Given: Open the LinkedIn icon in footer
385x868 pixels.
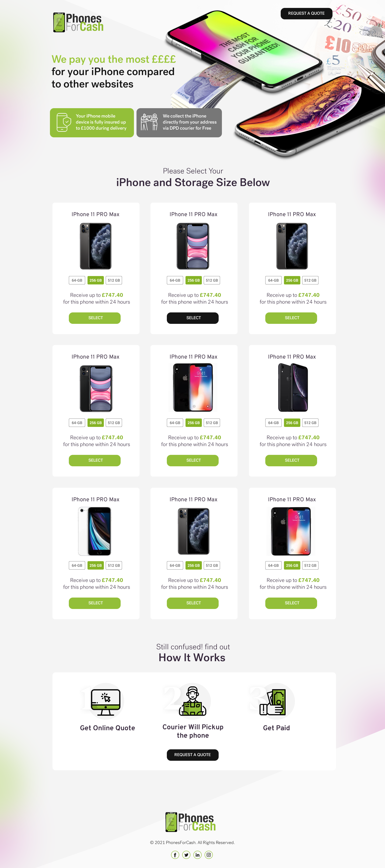Looking at the screenshot, I should 198,854.
